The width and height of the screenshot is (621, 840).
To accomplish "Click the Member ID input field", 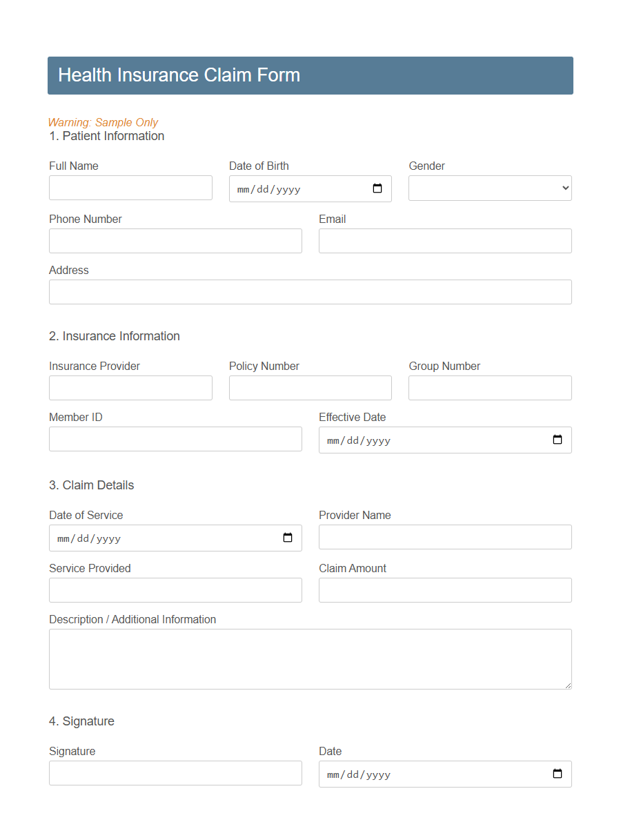I will point(175,439).
